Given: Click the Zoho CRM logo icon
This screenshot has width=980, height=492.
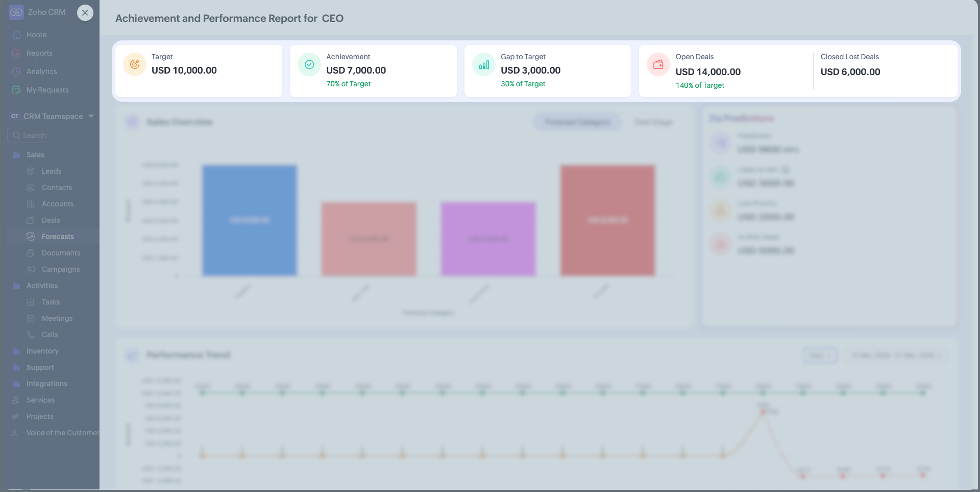Looking at the screenshot, I should (x=16, y=12).
